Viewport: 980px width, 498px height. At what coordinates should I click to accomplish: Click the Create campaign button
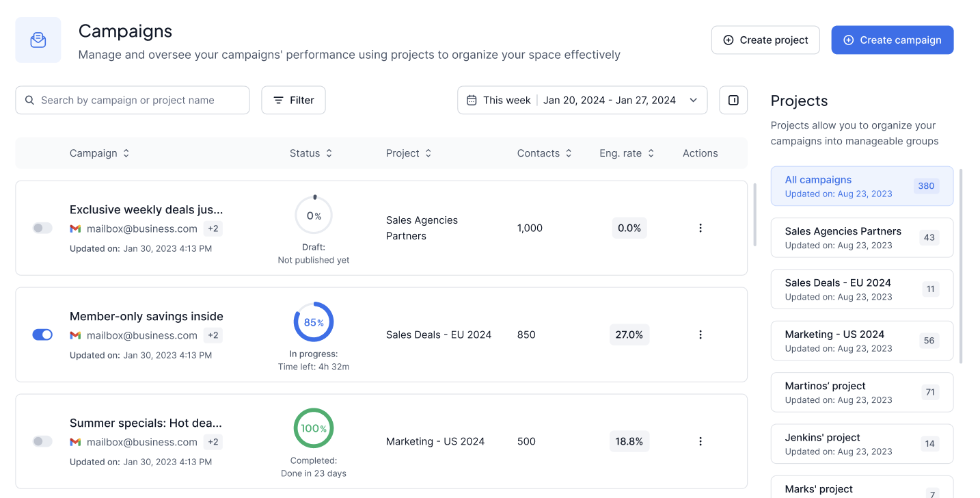click(892, 40)
